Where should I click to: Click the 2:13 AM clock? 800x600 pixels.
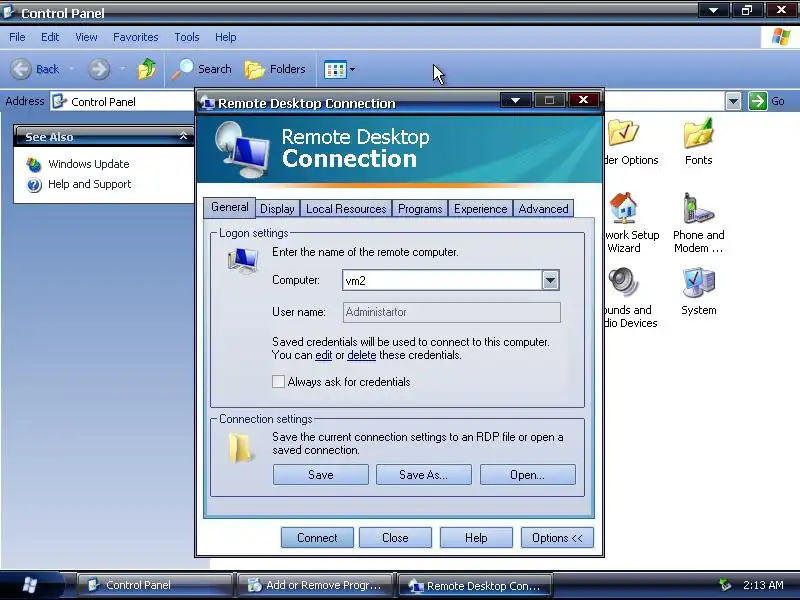coord(763,585)
